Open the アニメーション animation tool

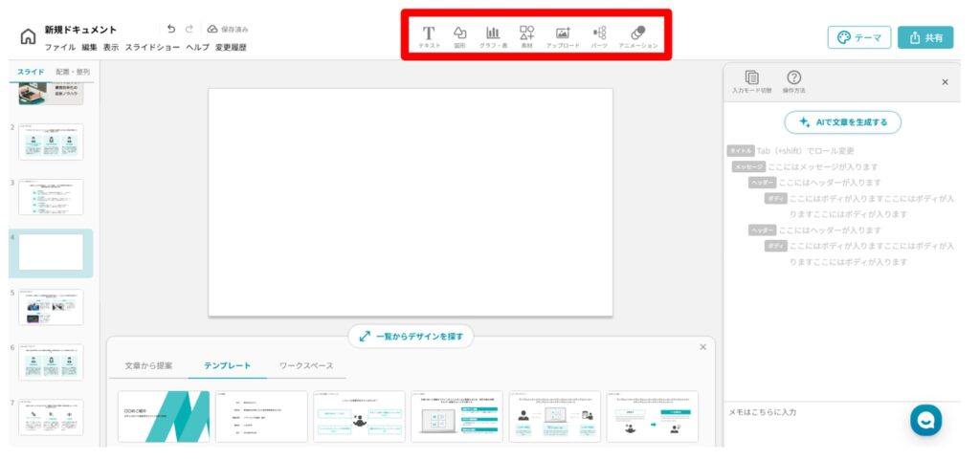pyautogui.click(x=637, y=35)
